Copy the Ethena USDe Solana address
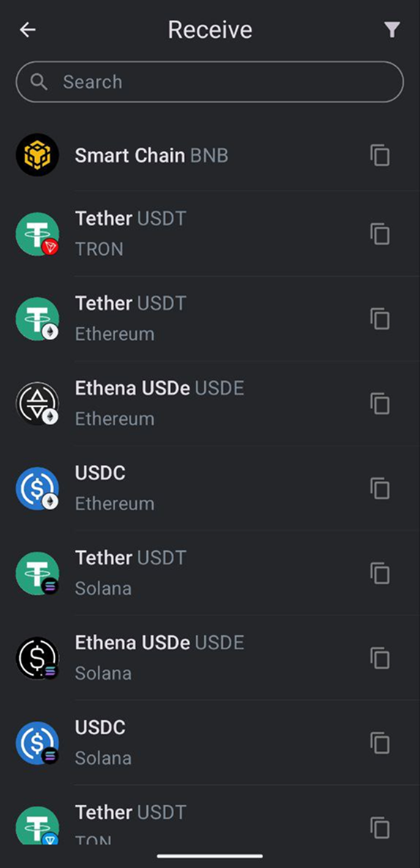This screenshot has height=868, width=420. [380, 658]
